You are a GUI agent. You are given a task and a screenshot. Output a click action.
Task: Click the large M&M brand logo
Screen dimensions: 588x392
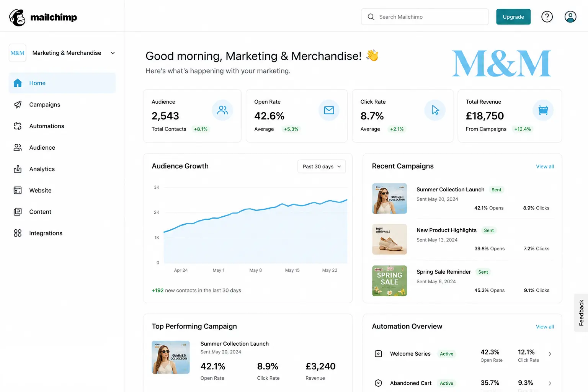click(x=501, y=64)
